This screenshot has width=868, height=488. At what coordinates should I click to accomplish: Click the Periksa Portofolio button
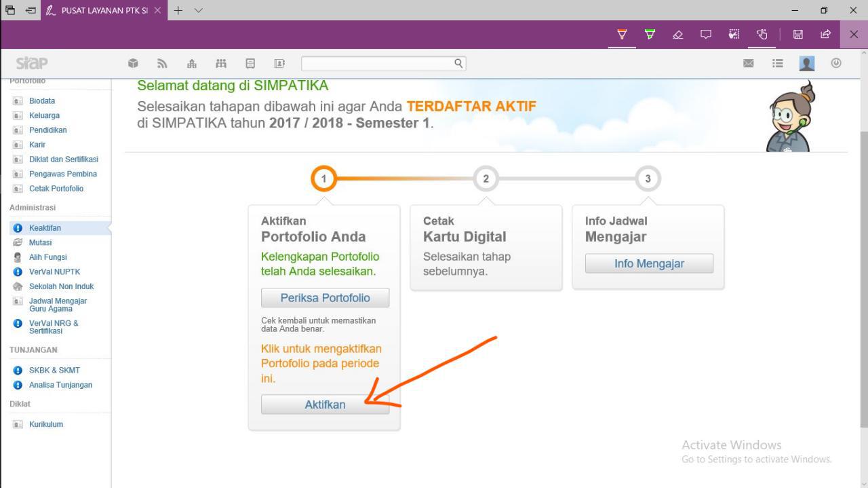tap(325, 298)
